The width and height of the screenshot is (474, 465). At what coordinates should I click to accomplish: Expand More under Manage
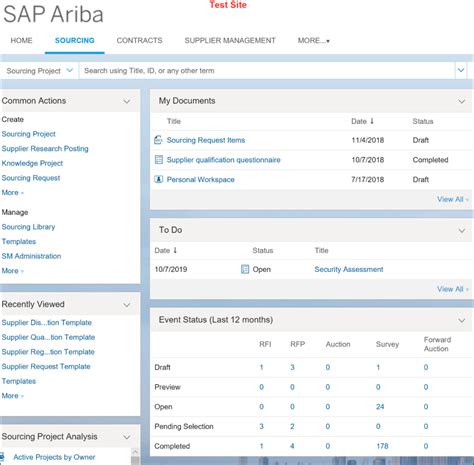tap(13, 271)
